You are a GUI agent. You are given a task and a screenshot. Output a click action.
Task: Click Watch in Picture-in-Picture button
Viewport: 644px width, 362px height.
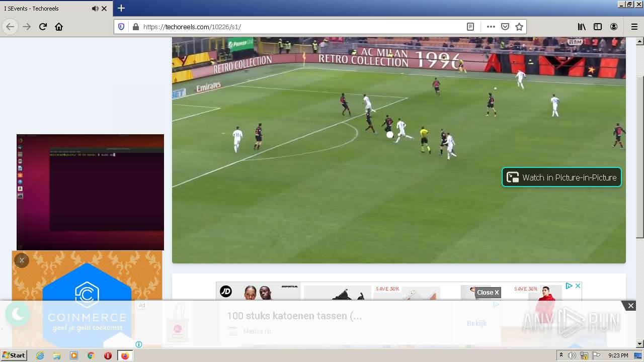click(x=561, y=177)
